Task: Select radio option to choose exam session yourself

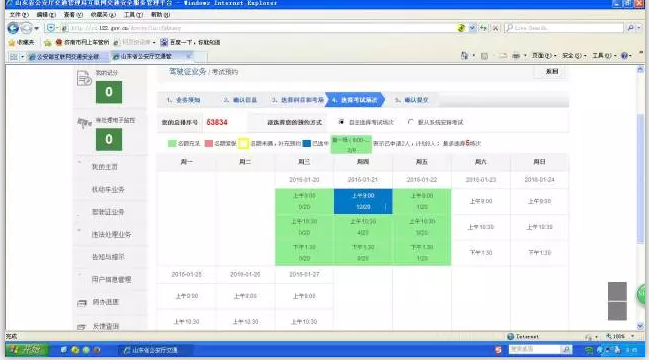Action: (x=341, y=122)
